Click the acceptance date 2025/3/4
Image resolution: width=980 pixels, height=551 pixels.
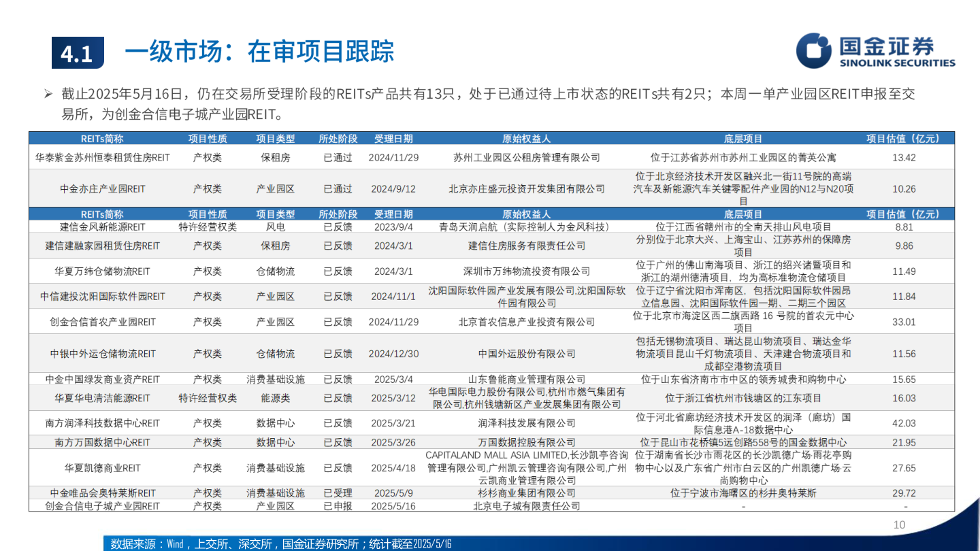coord(393,380)
